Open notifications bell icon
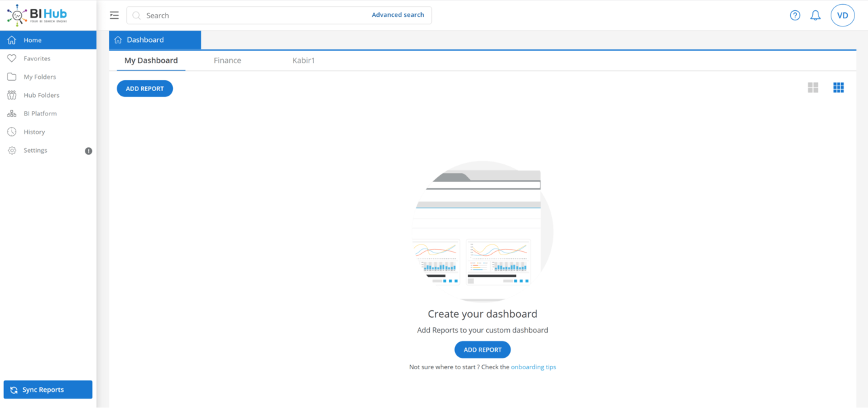The image size is (868, 408). coord(816,15)
